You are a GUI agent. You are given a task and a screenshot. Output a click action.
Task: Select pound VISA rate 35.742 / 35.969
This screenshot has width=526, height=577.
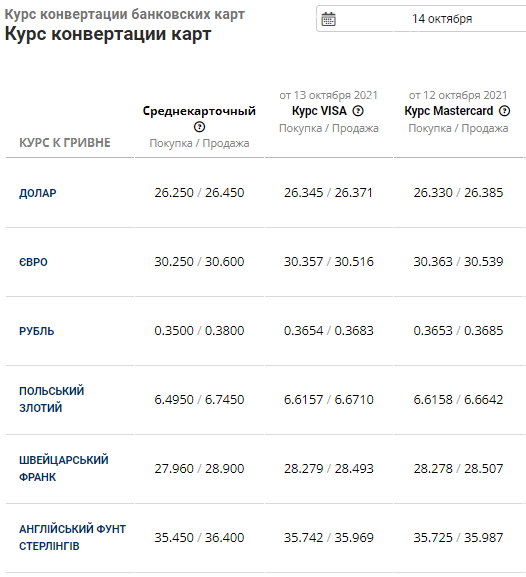pyautogui.click(x=329, y=538)
